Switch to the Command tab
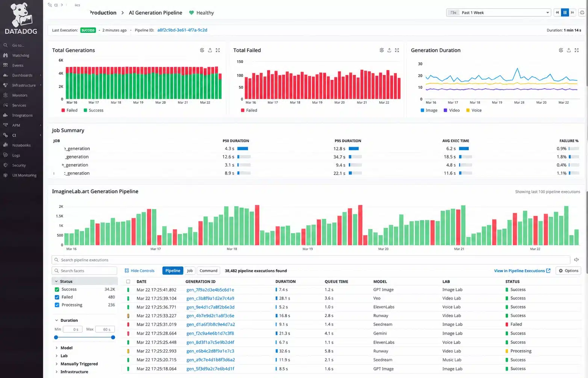This screenshot has height=378, width=588. pyautogui.click(x=209, y=271)
